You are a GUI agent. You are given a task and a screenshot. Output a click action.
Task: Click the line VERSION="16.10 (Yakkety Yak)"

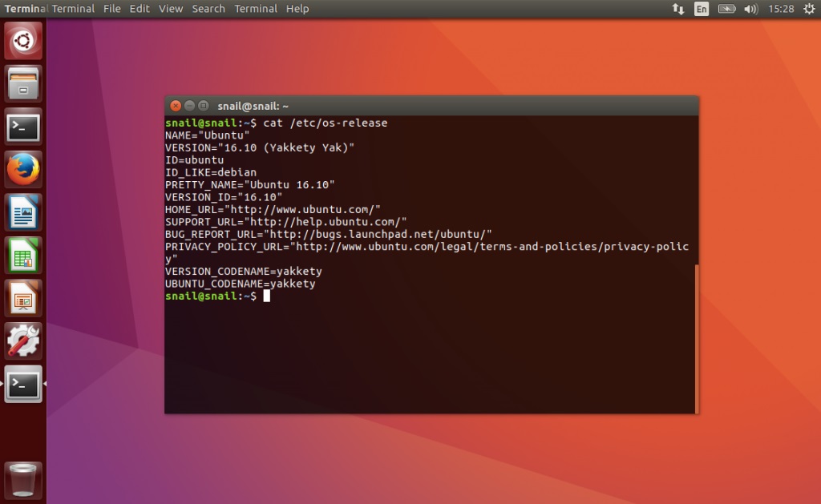(260, 147)
